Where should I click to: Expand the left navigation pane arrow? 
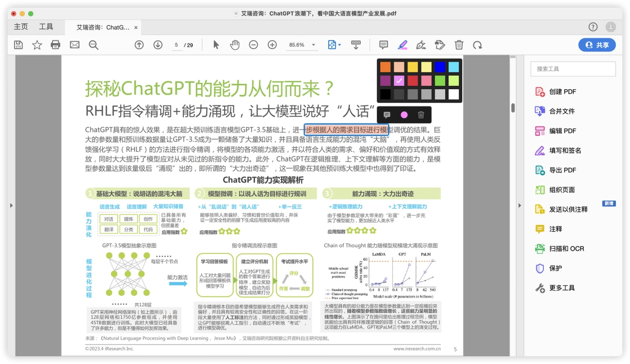pyautogui.click(x=11, y=205)
